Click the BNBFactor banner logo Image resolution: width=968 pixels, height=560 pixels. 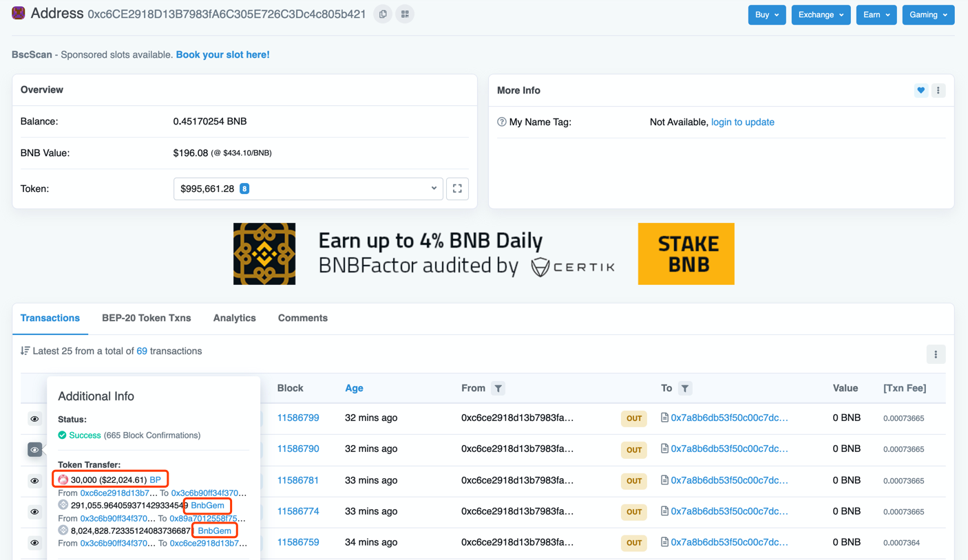[x=264, y=254]
